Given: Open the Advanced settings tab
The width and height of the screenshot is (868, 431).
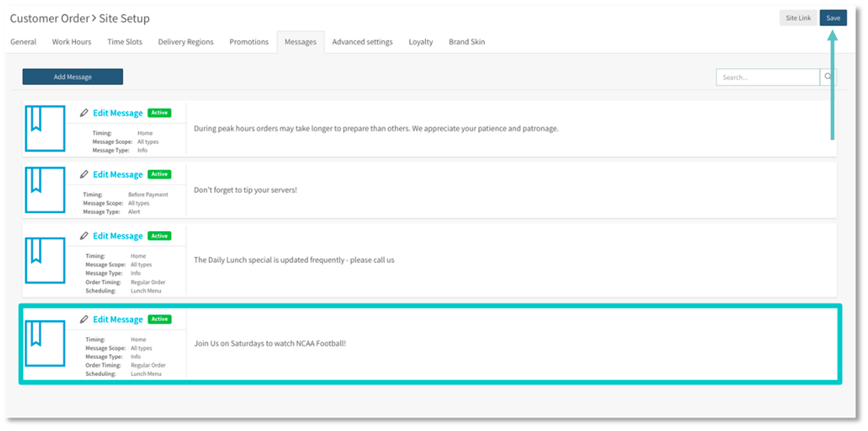Looking at the screenshot, I should pos(362,42).
